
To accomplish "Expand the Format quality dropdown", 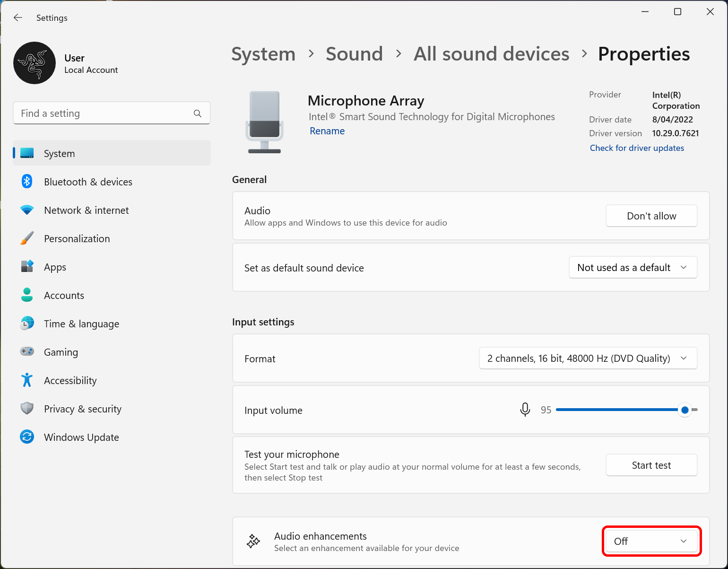I will pyautogui.click(x=588, y=359).
